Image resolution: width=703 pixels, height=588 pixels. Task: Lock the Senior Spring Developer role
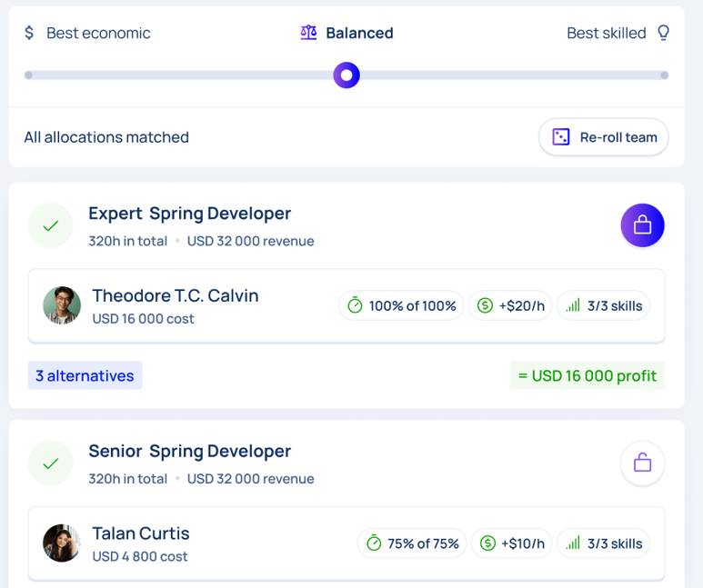tap(642, 463)
